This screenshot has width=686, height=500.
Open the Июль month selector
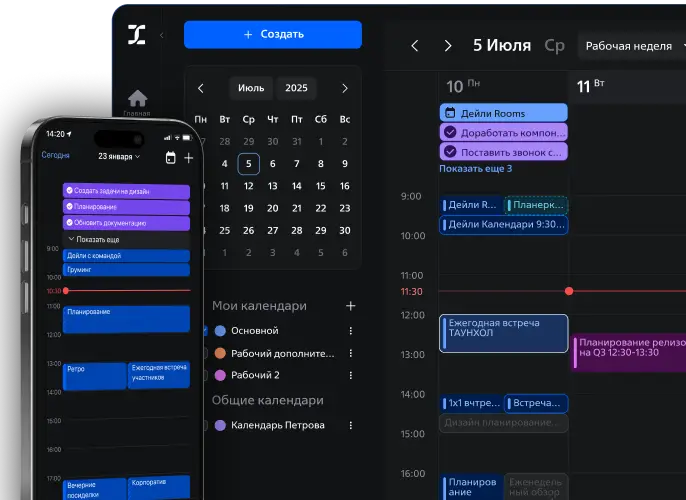[x=251, y=88]
